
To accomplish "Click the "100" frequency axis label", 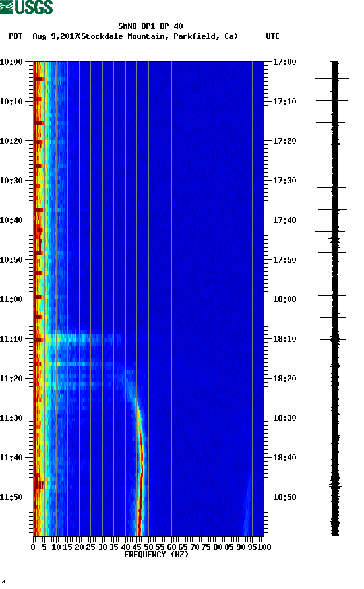I will pyautogui.click(x=264, y=547).
